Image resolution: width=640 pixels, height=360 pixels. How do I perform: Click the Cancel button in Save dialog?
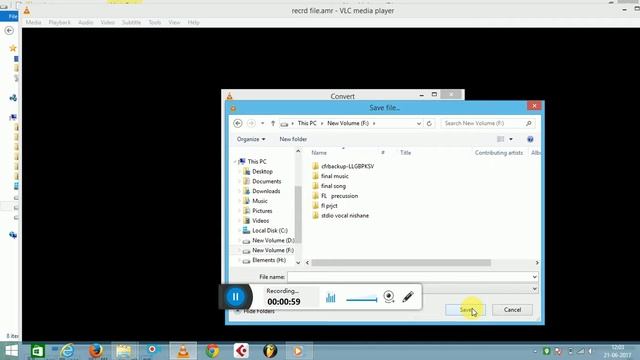(512, 310)
